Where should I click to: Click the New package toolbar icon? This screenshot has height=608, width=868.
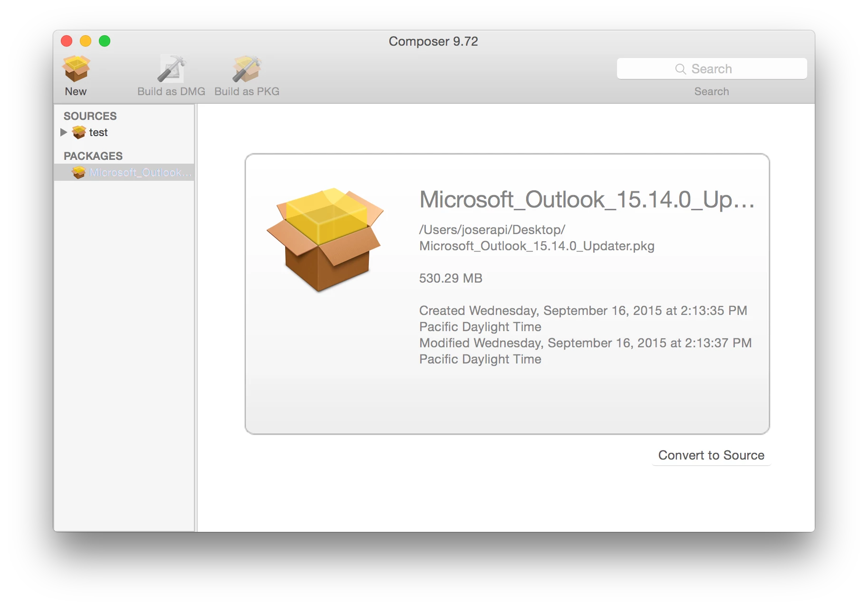76,69
